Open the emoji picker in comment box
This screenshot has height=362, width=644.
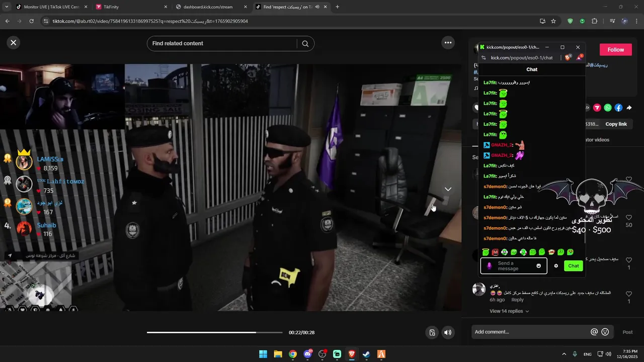point(605,332)
